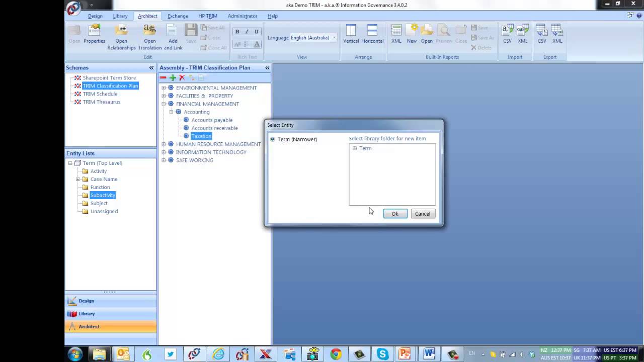644x362 pixels.
Task: Switch to Design navigation pane
Action: pyautogui.click(x=111, y=301)
